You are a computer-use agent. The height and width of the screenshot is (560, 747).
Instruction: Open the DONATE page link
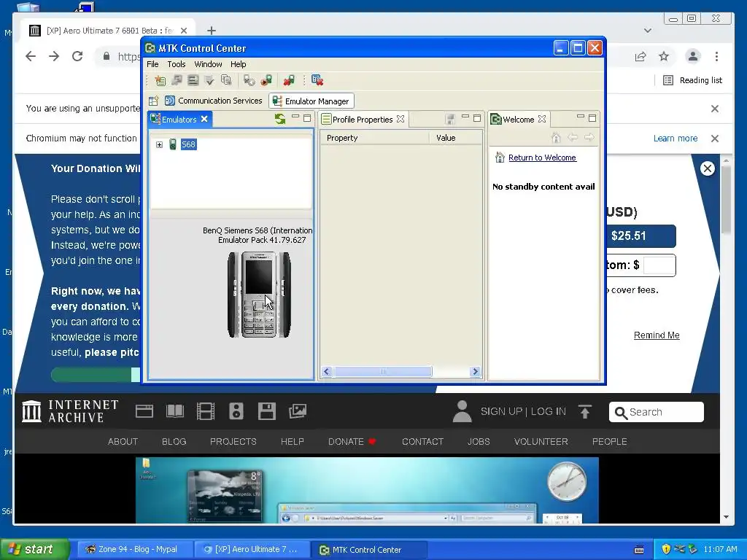point(352,442)
